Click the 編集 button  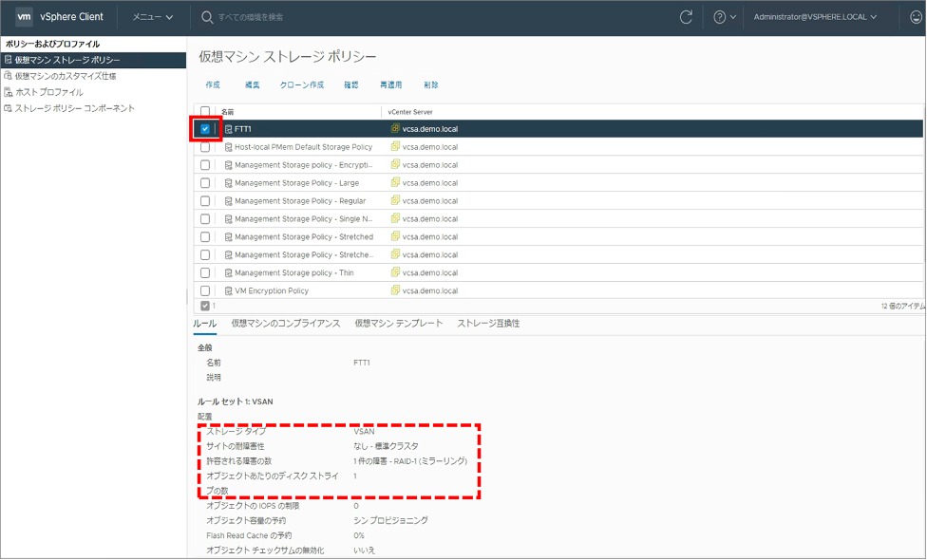point(253,85)
